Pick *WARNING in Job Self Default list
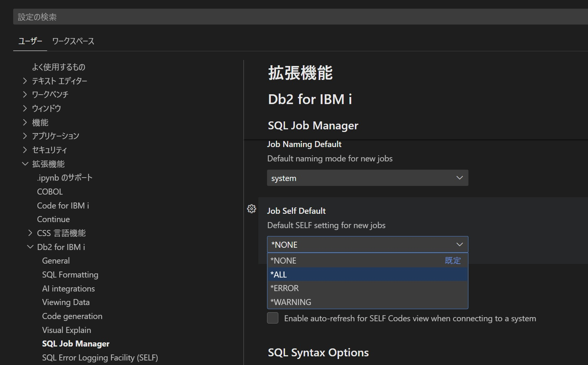The height and width of the screenshot is (365, 588). click(367, 302)
